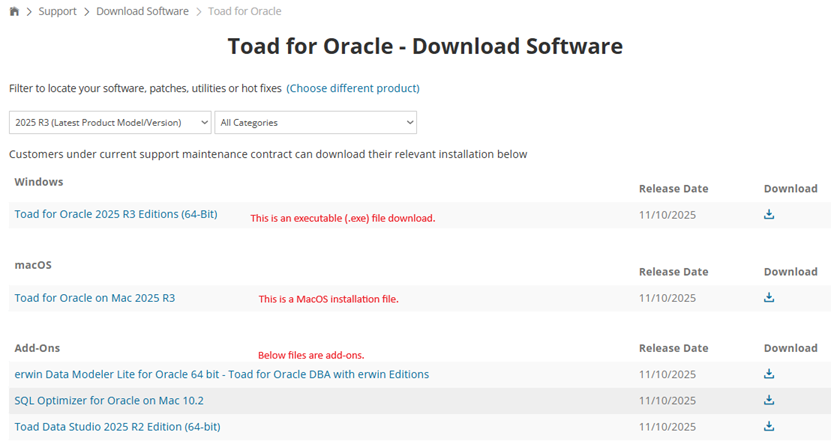Open the 2025 R3 version dropdown
831x447 pixels.
tap(110, 122)
